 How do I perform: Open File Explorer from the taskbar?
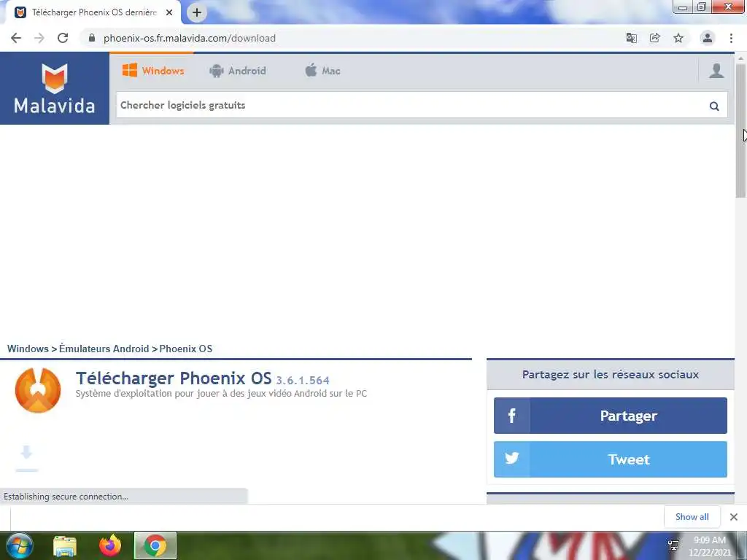[x=65, y=545]
